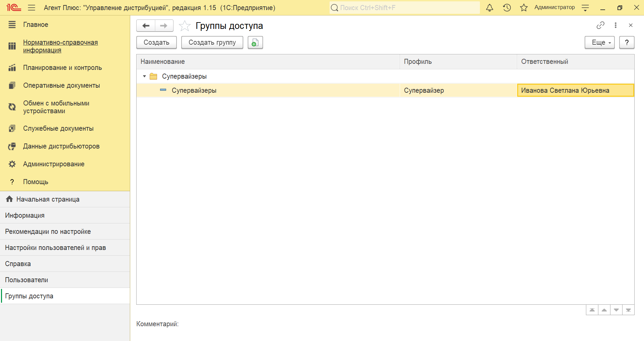Click the Супервайзер profile cell

(458, 90)
